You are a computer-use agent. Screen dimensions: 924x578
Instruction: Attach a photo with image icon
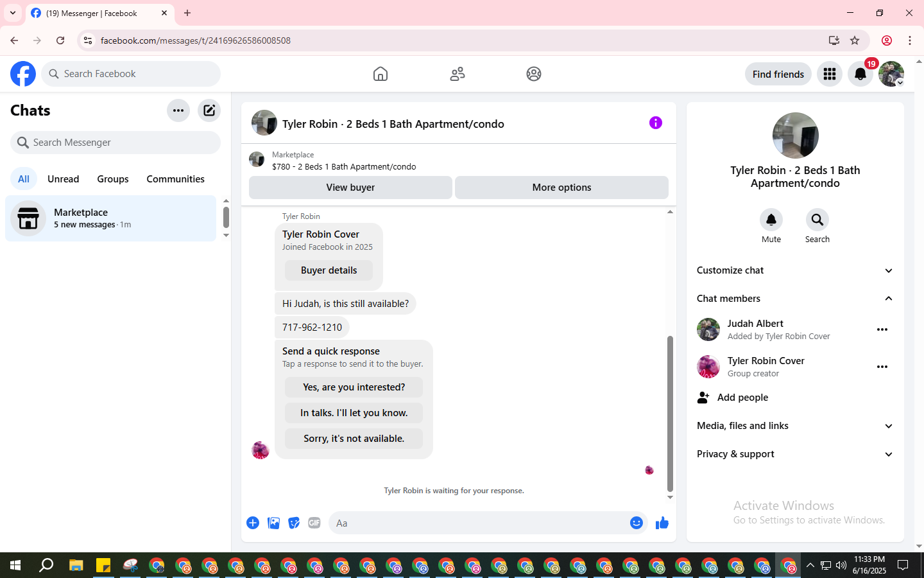[273, 523]
